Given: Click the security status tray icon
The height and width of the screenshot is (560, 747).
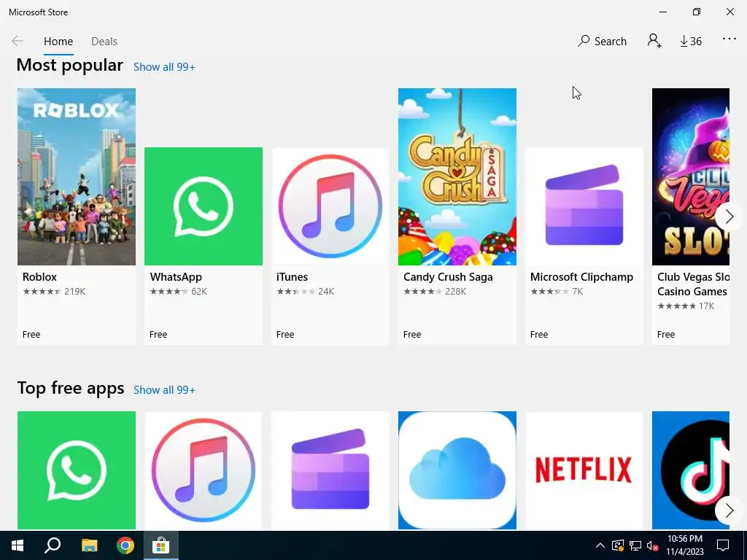Looking at the screenshot, I should click(617, 545).
